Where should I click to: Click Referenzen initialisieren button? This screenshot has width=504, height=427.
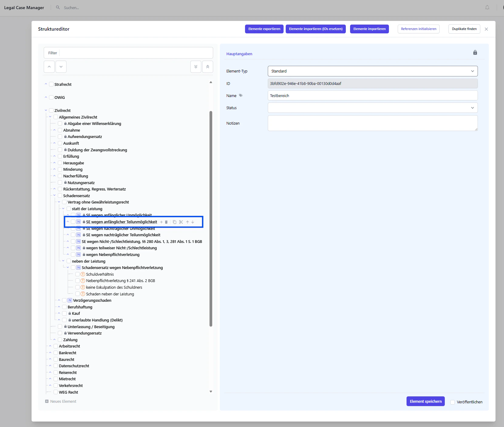click(419, 29)
